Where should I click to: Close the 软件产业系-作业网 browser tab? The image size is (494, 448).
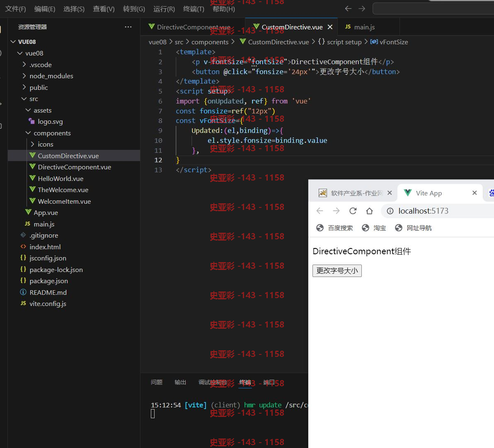tap(390, 193)
